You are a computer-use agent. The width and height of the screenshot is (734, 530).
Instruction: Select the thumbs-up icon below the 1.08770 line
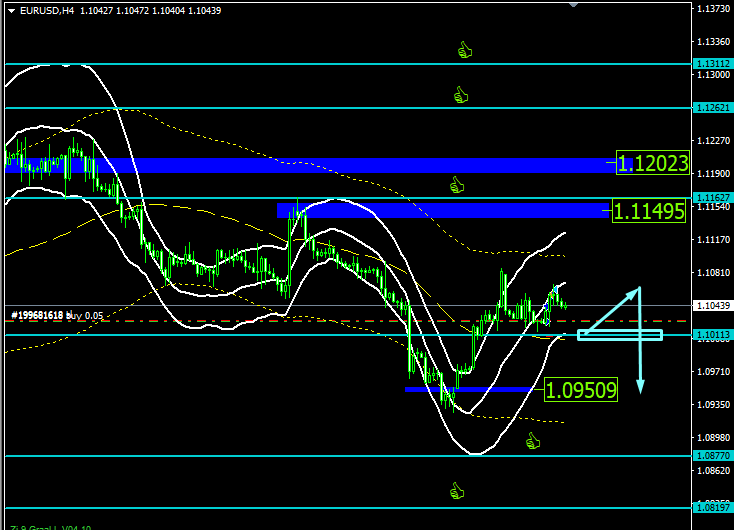457,491
